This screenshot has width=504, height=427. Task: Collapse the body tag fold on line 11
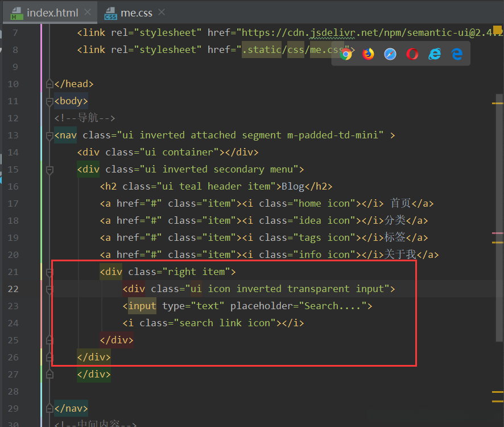(50, 101)
